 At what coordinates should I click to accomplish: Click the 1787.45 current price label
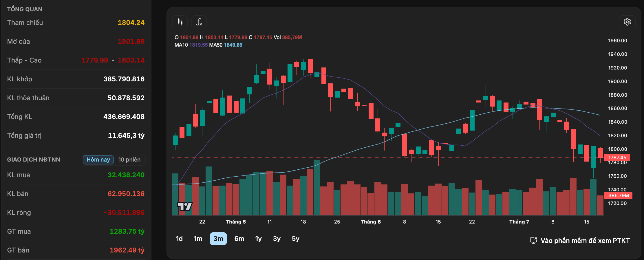(x=617, y=158)
